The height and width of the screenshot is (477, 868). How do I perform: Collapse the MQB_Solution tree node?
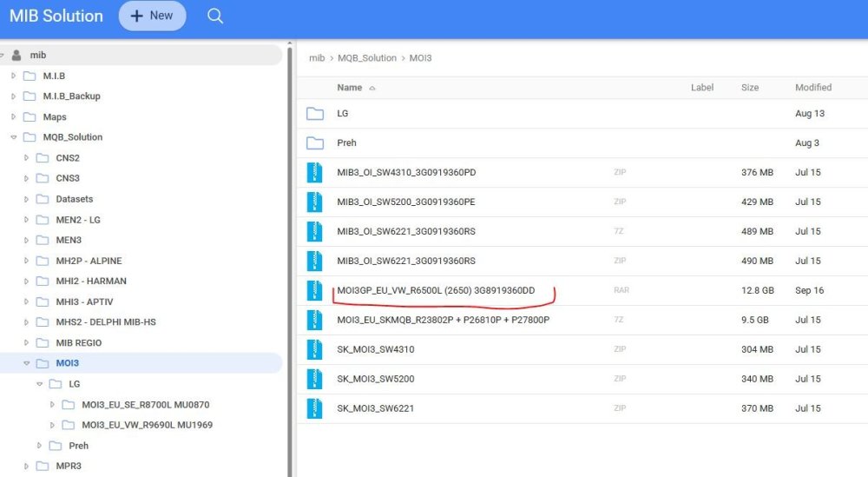(13, 136)
